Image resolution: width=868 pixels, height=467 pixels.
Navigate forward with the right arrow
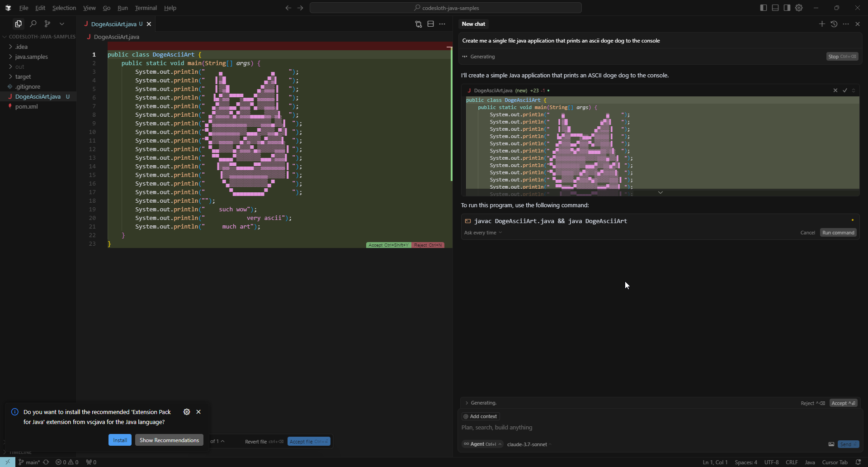point(300,8)
